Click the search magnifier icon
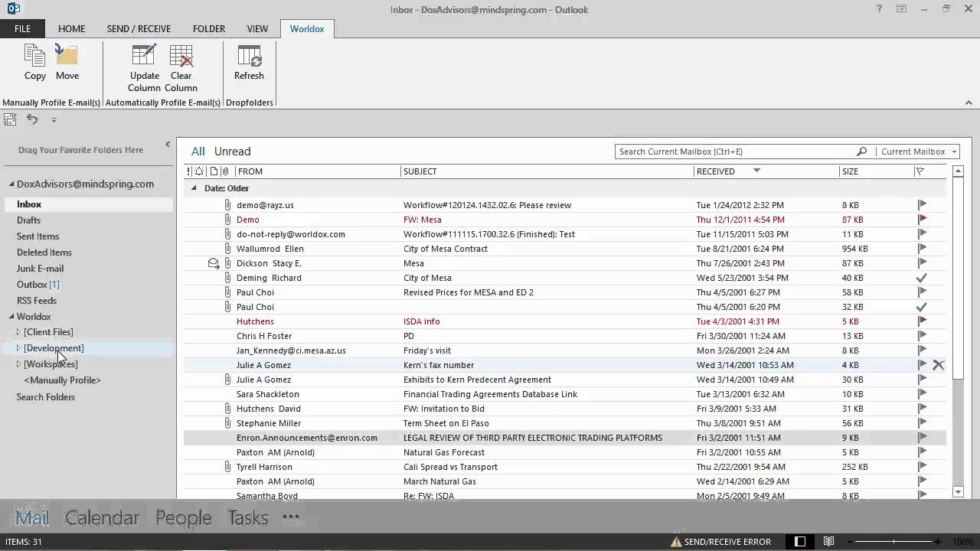This screenshot has width=980, height=551. [861, 151]
